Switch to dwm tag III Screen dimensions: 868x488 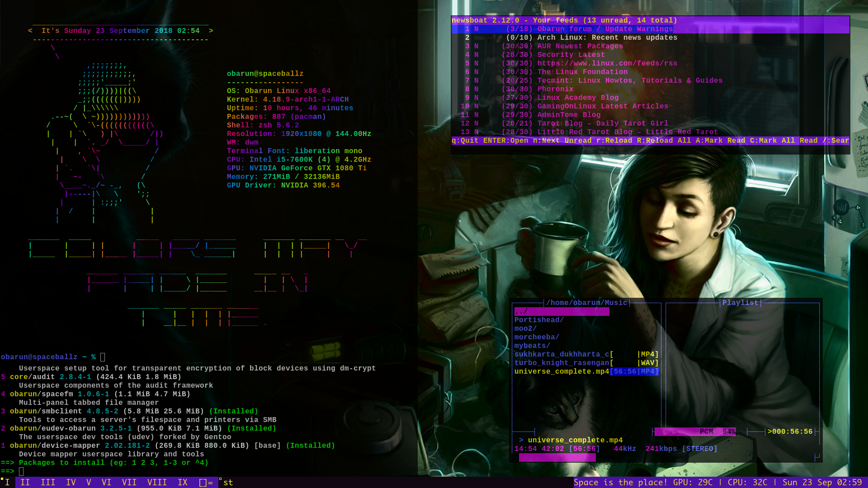click(x=48, y=483)
